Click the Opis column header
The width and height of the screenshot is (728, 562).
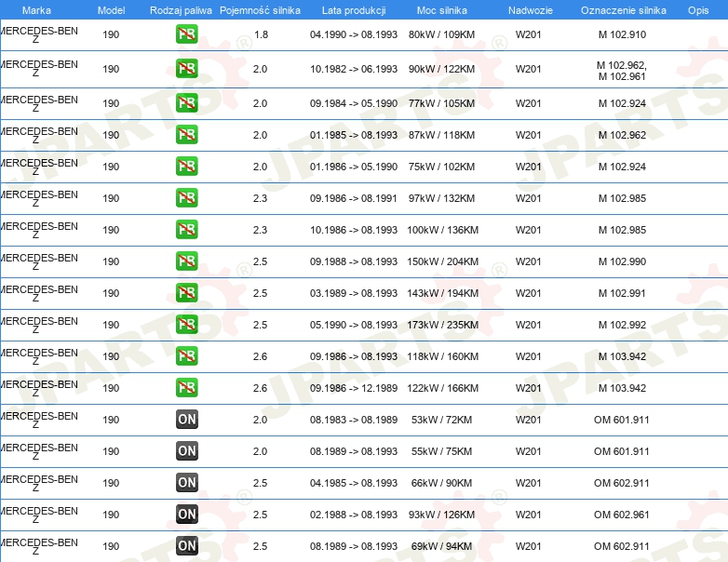[698, 10]
